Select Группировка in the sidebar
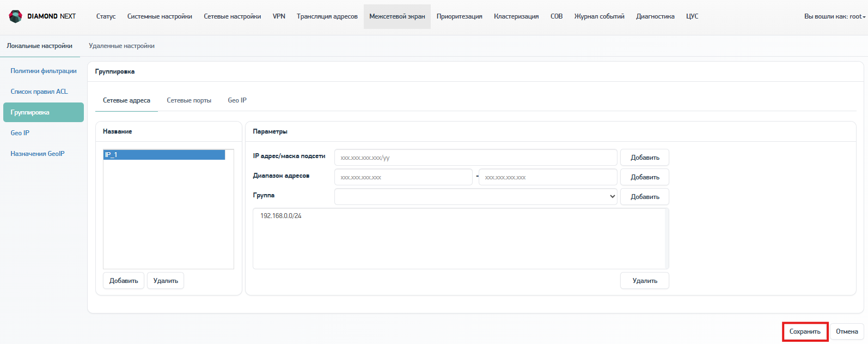Screen dimensions: 868x344 pyautogui.click(x=44, y=112)
